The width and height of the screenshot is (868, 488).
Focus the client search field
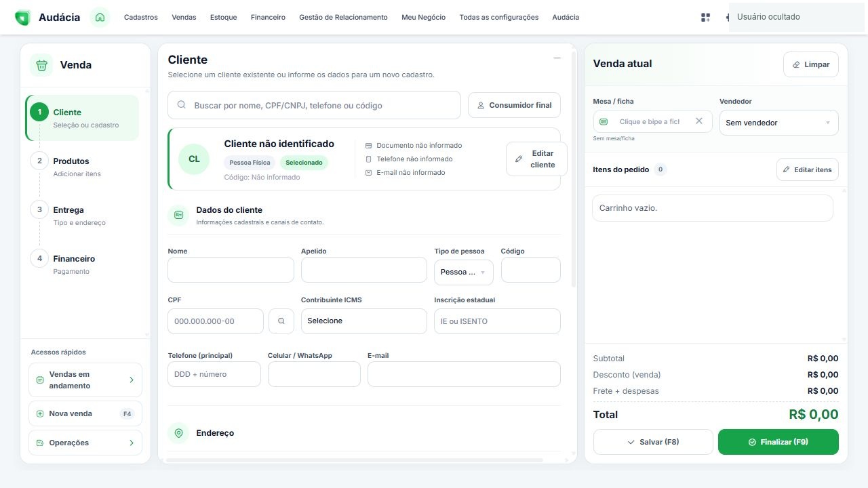coord(314,105)
